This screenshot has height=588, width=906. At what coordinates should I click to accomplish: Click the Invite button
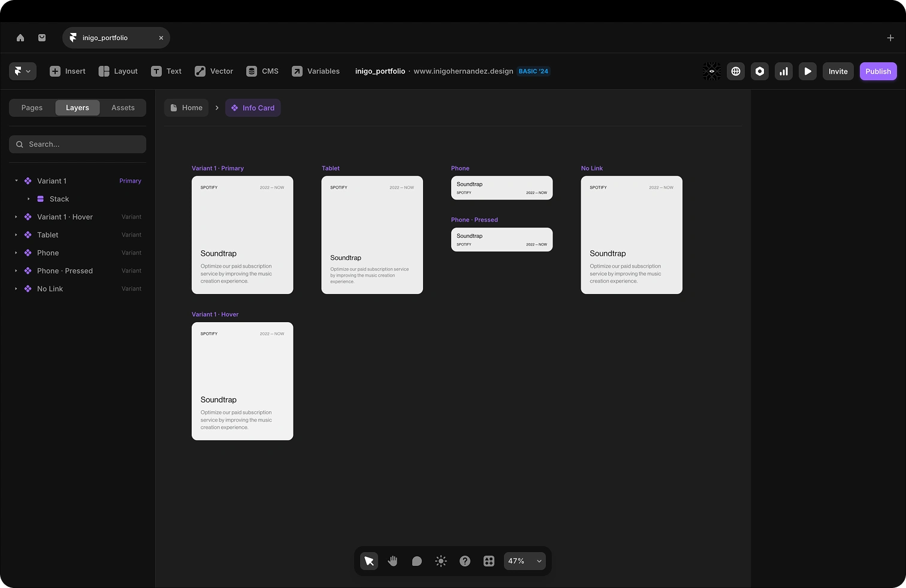(x=837, y=71)
